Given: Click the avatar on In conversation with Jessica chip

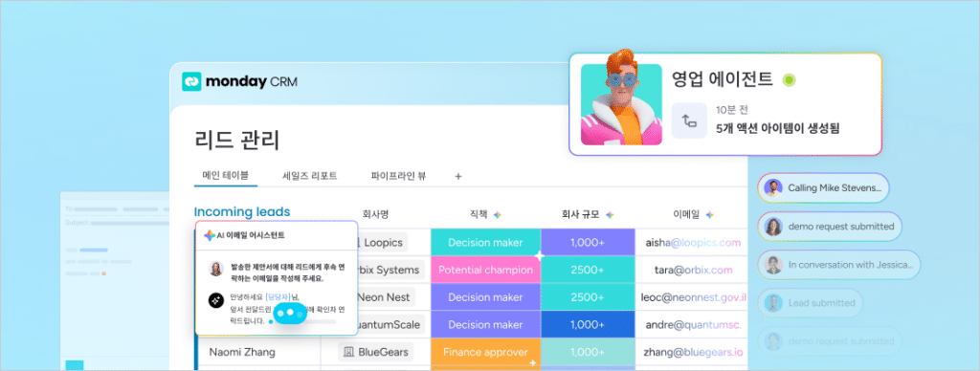Looking at the screenshot, I should pyautogui.click(x=773, y=265).
